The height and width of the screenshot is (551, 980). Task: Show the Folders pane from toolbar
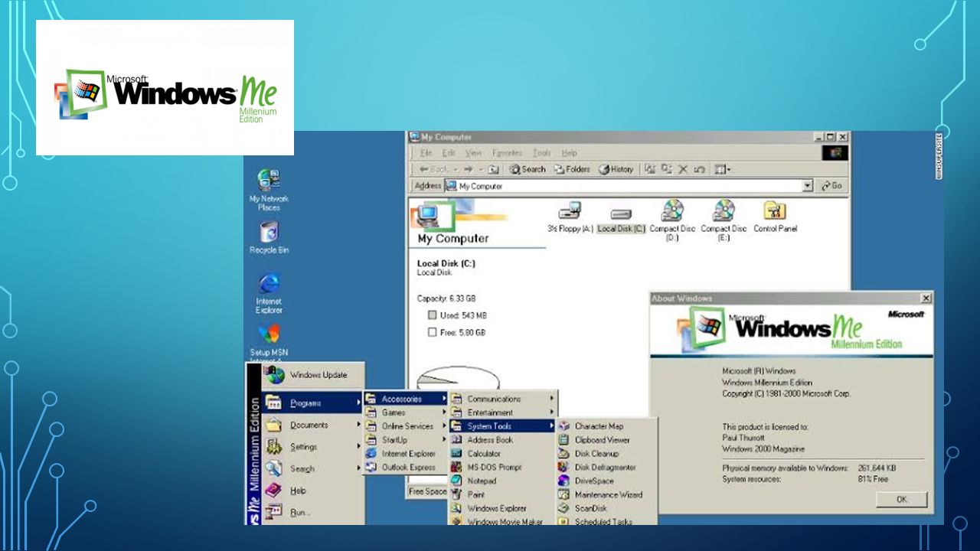tap(573, 169)
